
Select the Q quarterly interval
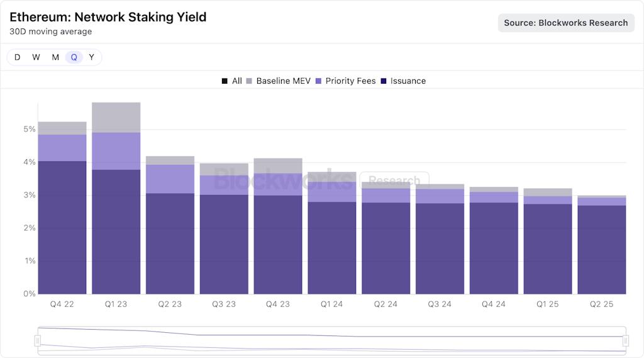(x=74, y=57)
